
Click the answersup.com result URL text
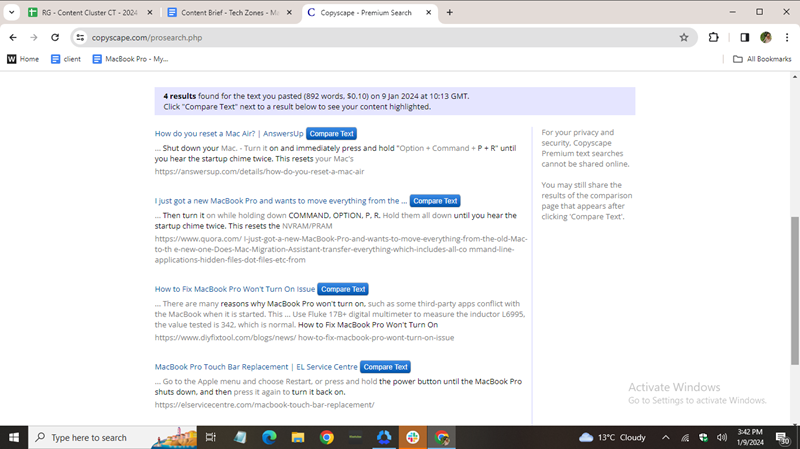[x=259, y=172]
